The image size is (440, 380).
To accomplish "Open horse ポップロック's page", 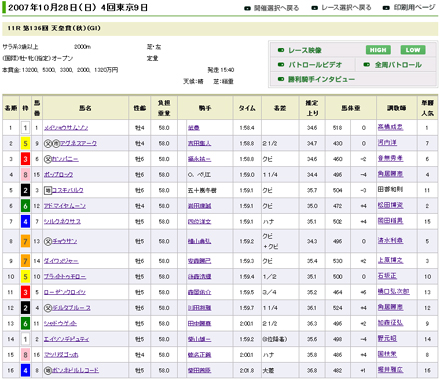I will [x=58, y=175].
